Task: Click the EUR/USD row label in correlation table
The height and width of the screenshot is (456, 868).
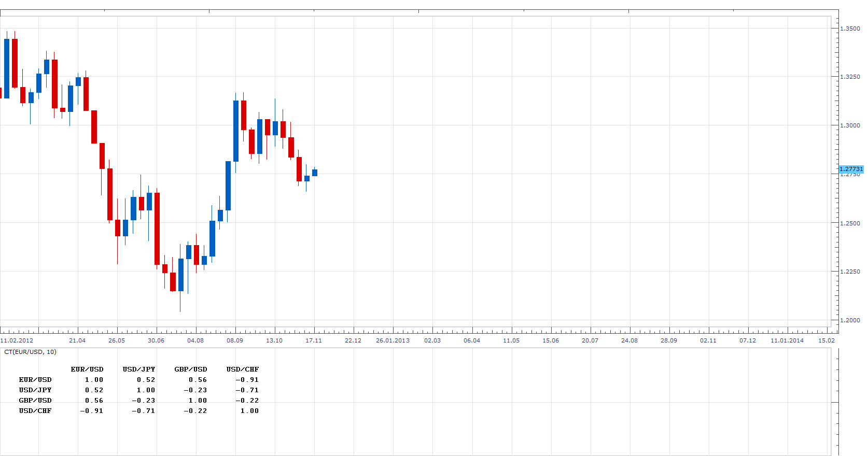Action: (x=35, y=380)
